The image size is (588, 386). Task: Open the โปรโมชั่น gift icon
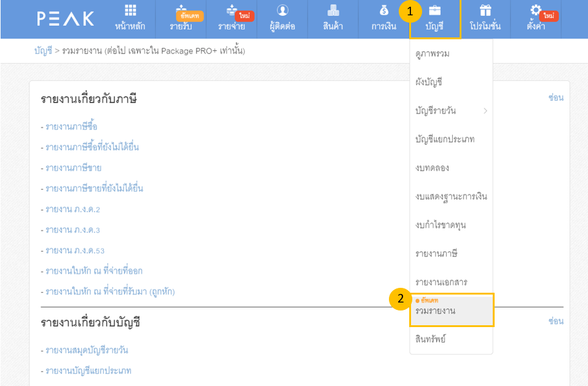coord(486,12)
